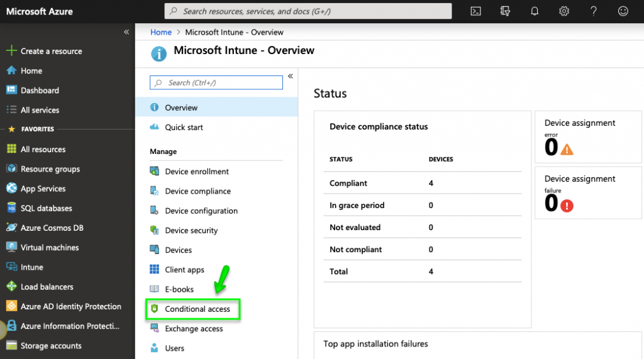Click the Device security shield icon
Viewport: 644px width, 359px height.
(155, 230)
